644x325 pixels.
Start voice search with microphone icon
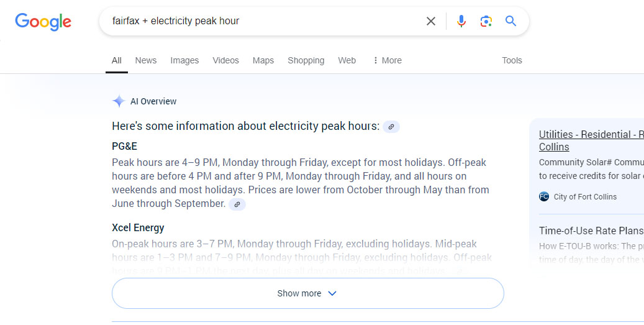pos(461,21)
